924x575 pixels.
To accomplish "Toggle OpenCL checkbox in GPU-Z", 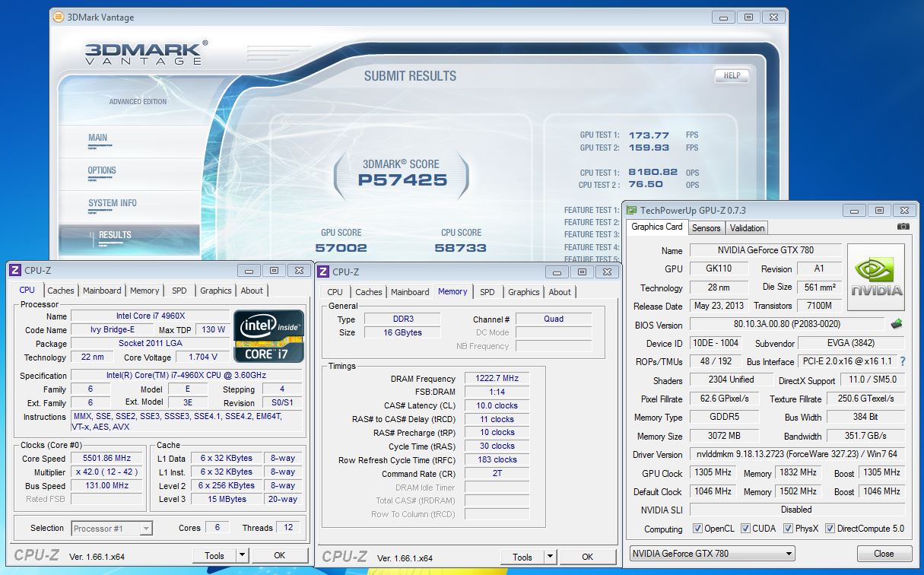I will pos(698,529).
